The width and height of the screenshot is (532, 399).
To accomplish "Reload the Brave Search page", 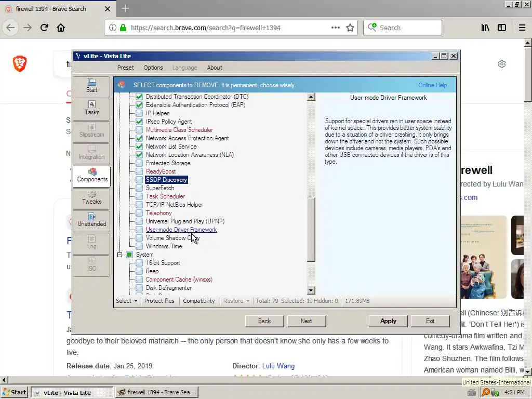I will coord(44,28).
